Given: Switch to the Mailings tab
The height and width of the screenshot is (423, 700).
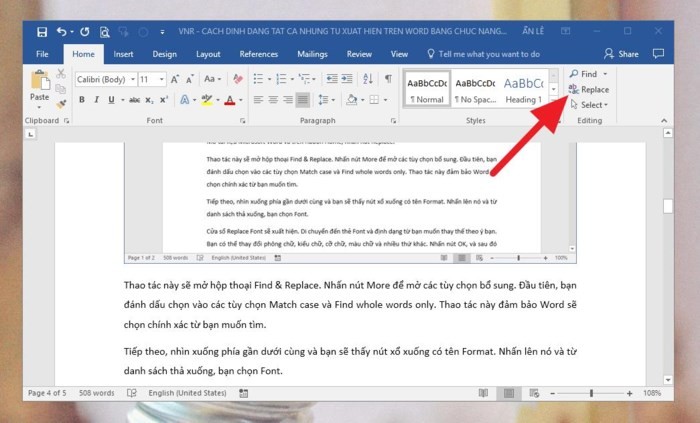Looking at the screenshot, I should click(312, 54).
